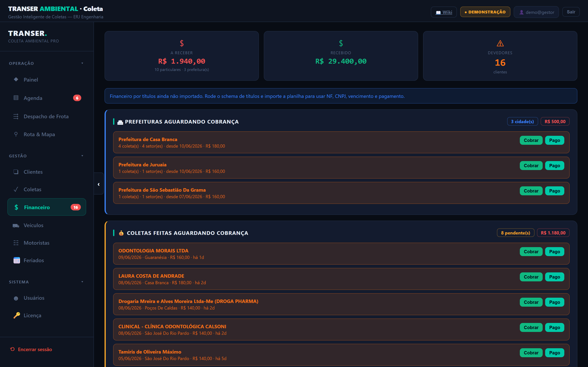This screenshot has height=367, width=588.
Task: Mark ODONTOLOGIA MORAIS LTDA as Pago
Action: [555, 251]
